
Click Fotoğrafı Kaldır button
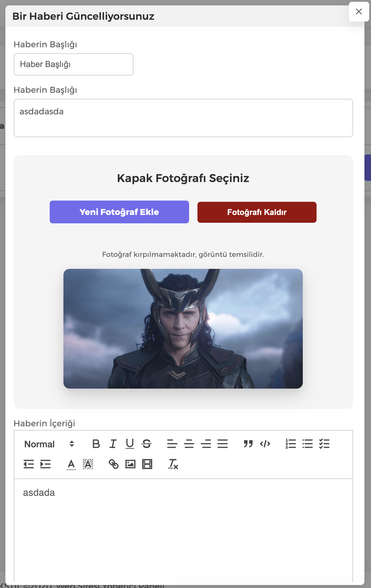point(257,212)
